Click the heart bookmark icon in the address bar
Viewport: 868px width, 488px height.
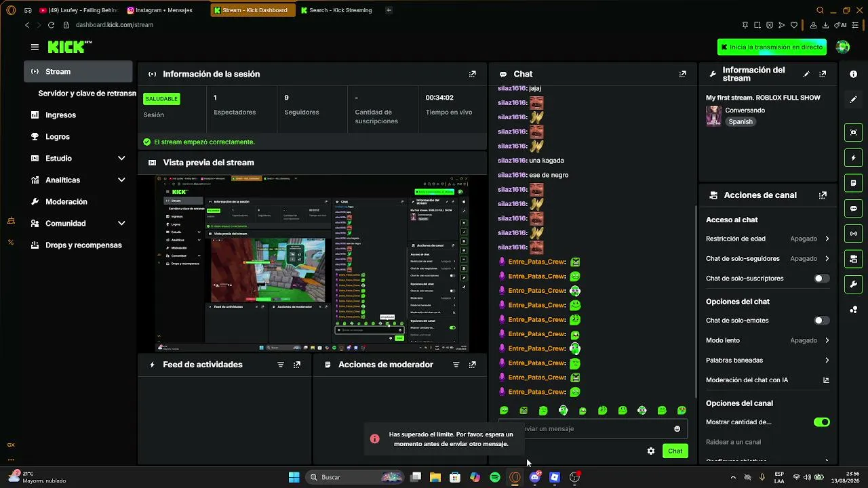(x=794, y=25)
